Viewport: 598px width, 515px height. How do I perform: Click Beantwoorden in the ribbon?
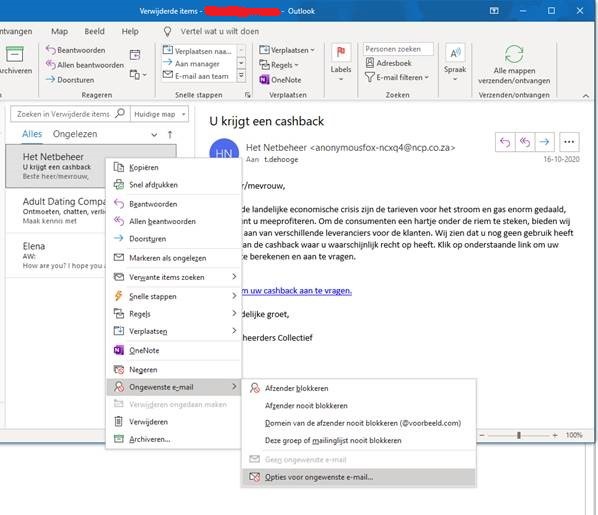coord(76,50)
